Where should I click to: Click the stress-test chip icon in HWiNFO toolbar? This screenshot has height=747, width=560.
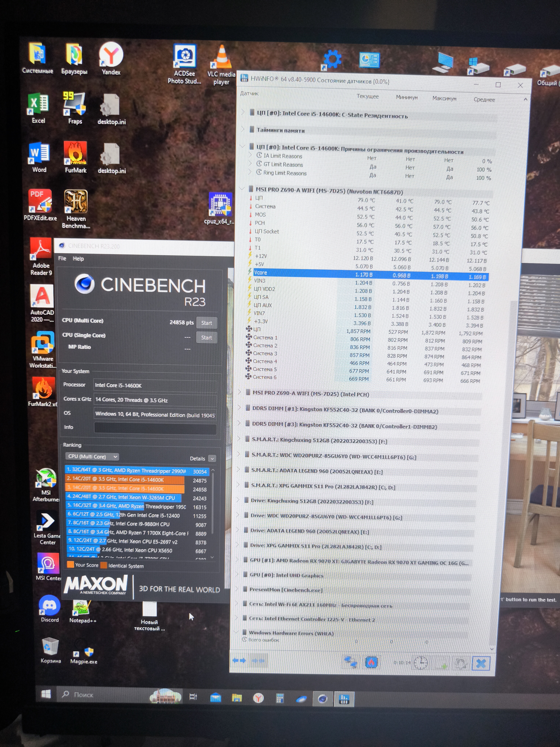coord(372,662)
